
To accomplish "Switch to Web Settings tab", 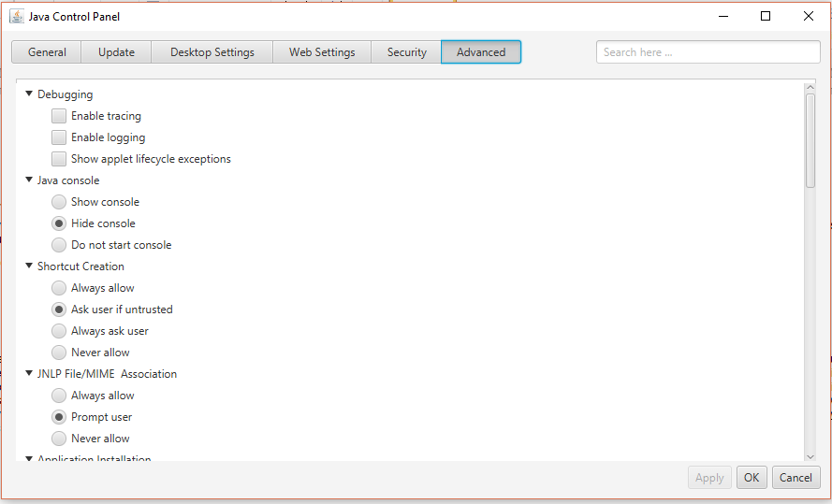I will coord(322,52).
